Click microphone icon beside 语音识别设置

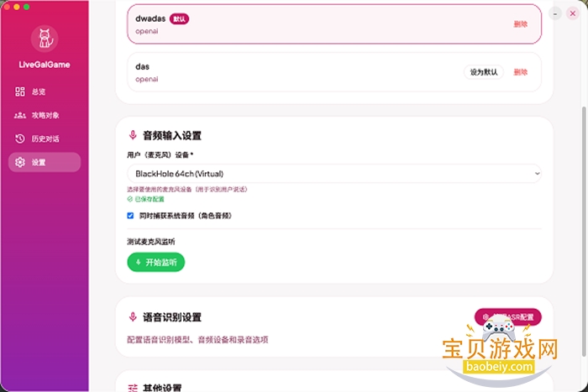pyautogui.click(x=132, y=317)
